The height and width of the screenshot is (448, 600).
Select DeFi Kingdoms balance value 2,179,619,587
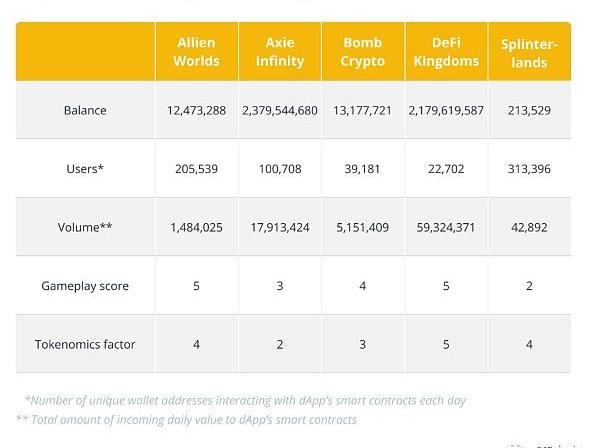coord(446,110)
